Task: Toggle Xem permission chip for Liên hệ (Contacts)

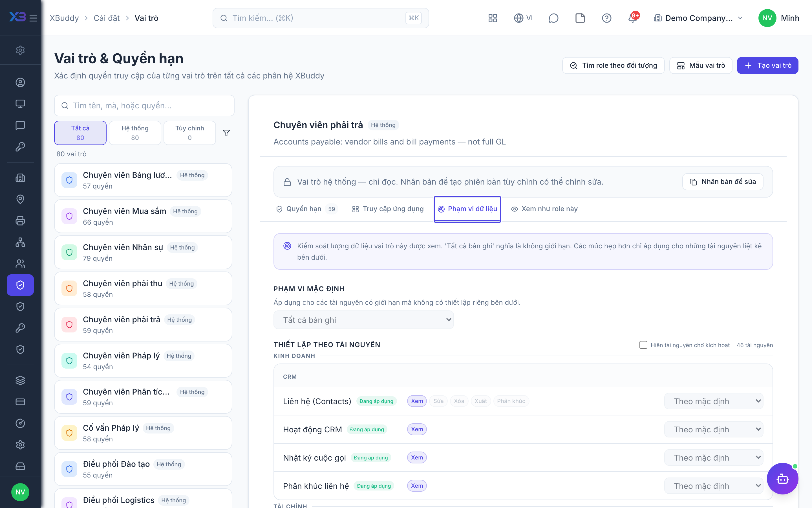Action: click(417, 401)
